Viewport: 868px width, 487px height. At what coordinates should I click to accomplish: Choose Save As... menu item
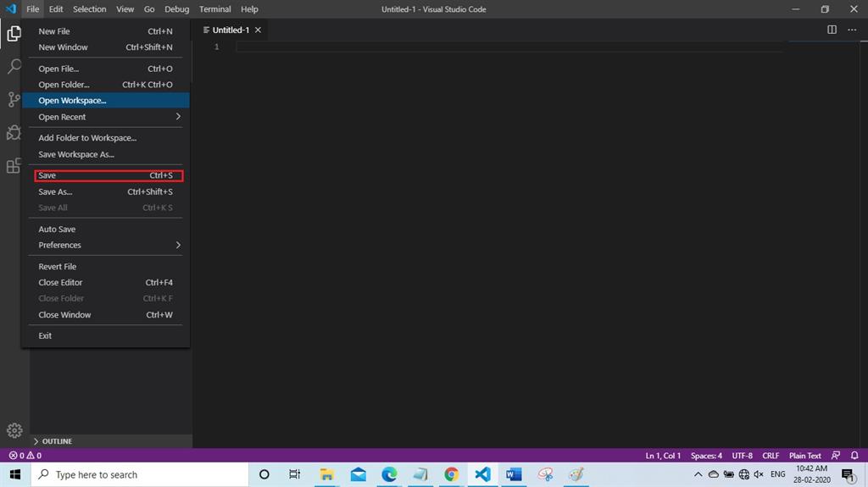click(x=106, y=191)
